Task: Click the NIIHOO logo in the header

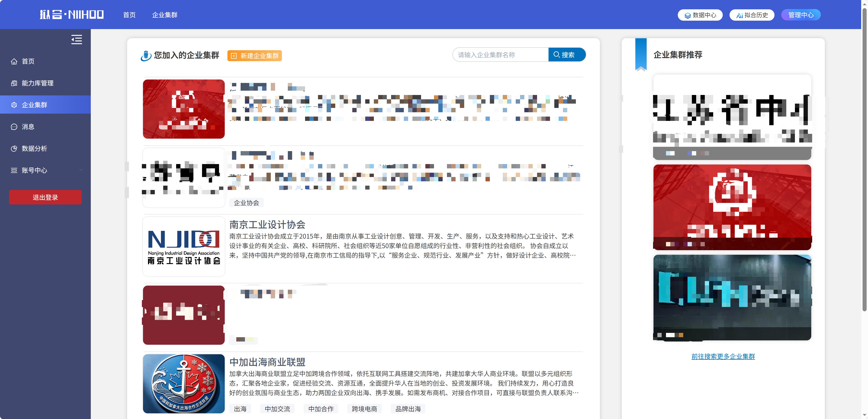Action: (72, 15)
